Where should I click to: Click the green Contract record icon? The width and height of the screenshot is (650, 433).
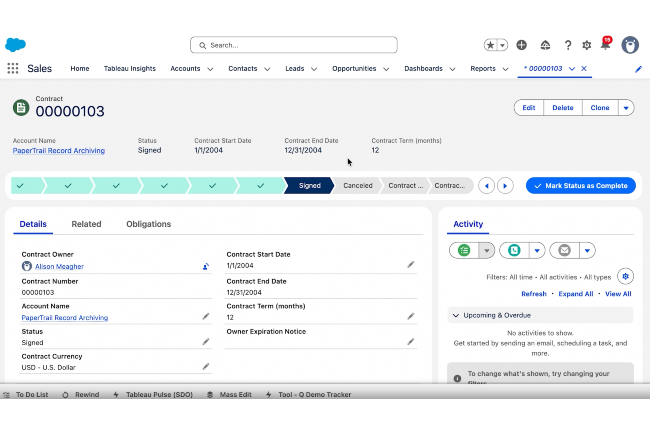pos(21,107)
